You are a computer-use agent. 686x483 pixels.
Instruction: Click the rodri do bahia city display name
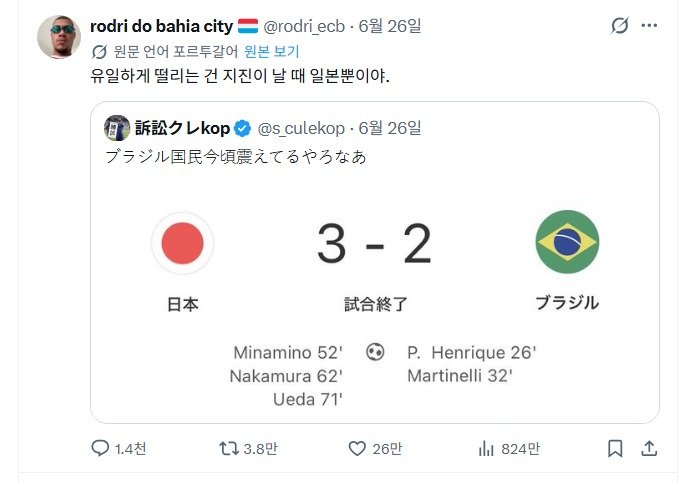pyautogui.click(x=161, y=26)
